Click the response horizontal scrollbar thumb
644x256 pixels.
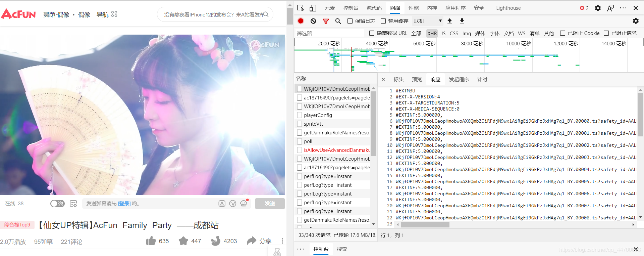click(x=425, y=224)
